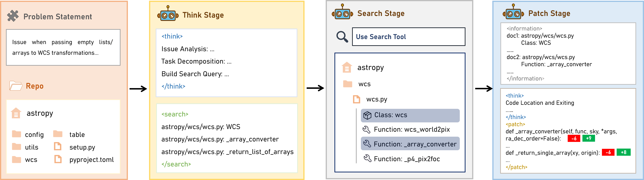Click the magnifying glass search icon

(x=342, y=37)
